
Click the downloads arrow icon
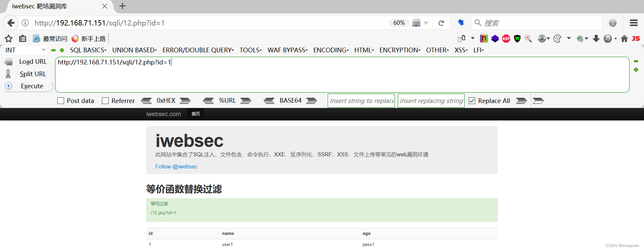(x=596, y=39)
